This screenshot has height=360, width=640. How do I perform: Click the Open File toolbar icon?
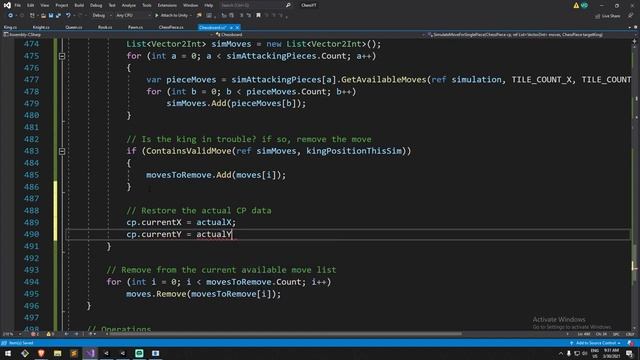tap(43, 16)
